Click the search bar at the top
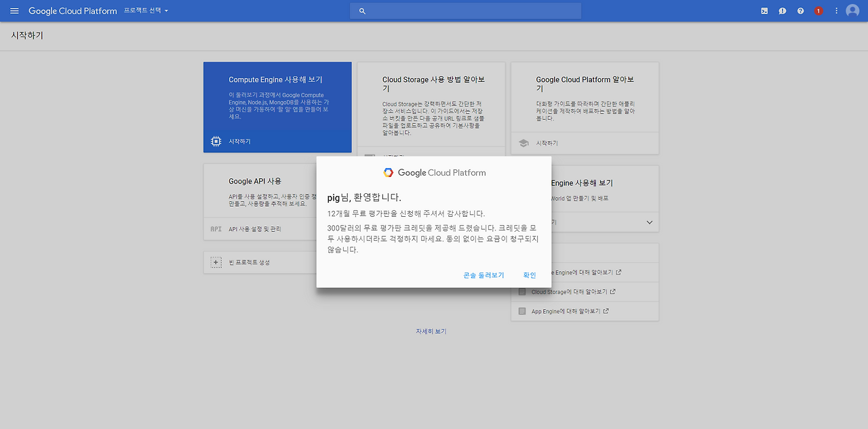This screenshot has height=429, width=868. coord(466,10)
